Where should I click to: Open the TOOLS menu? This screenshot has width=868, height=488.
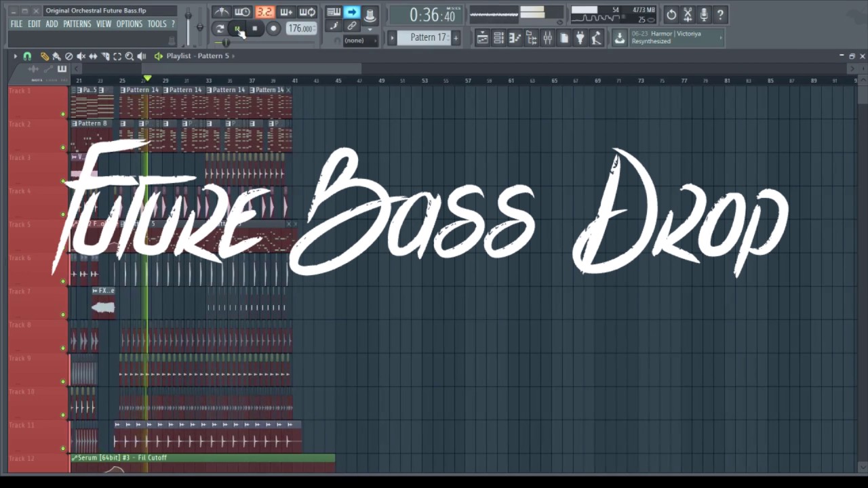click(157, 24)
